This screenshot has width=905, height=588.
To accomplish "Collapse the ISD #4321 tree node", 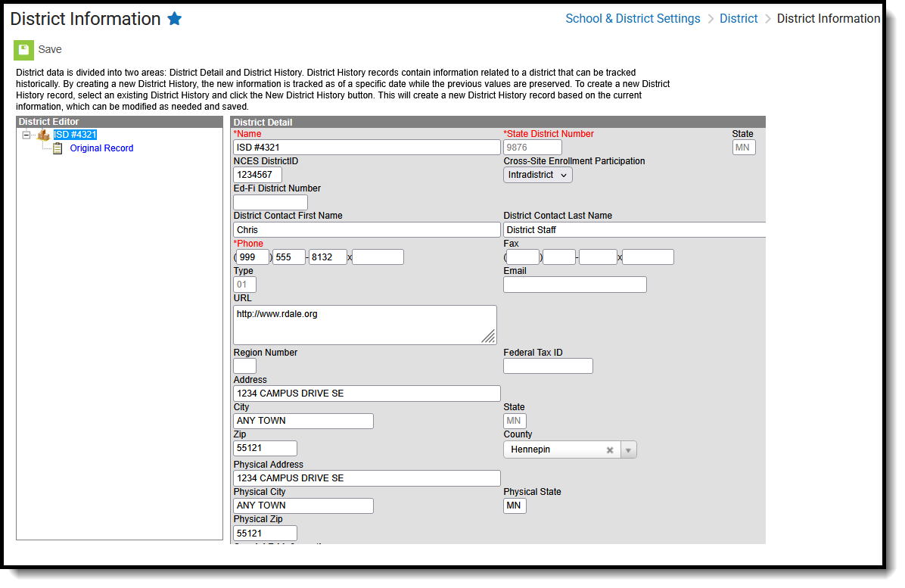I will 26,135.
